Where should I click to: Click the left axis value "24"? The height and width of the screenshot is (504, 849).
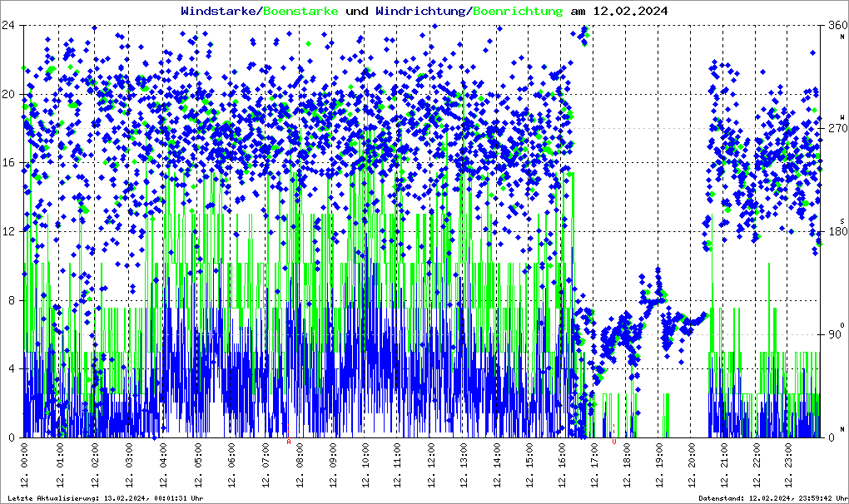point(7,26)
